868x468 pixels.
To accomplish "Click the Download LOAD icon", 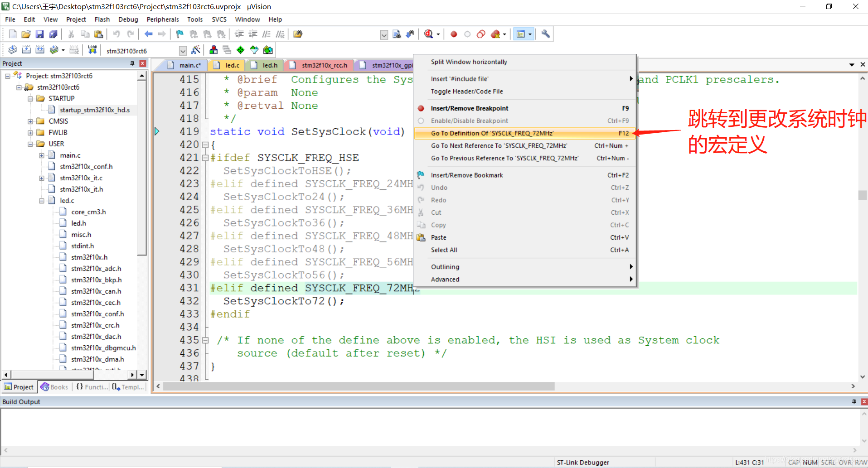I will (x=92, y=50).
